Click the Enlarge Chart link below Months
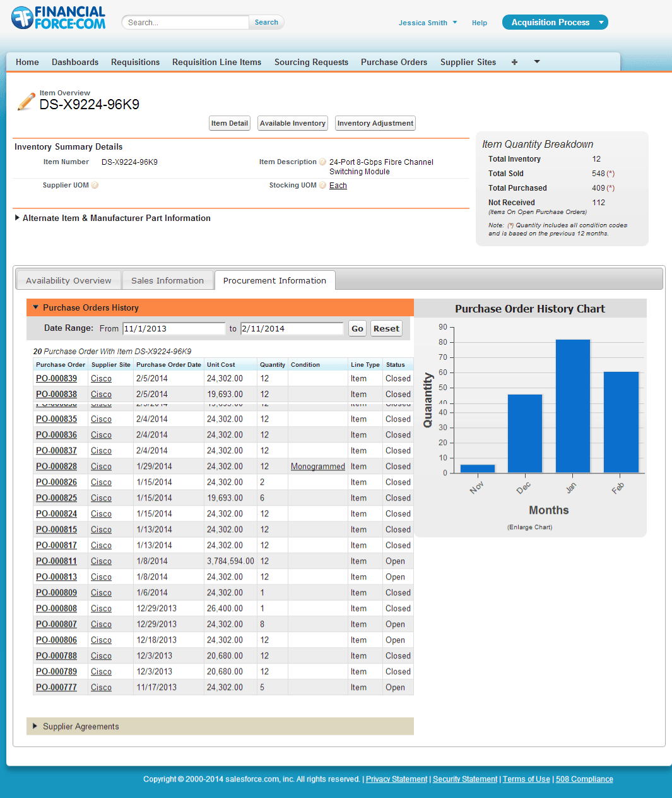The width and height of the screenshot is (672, 798). coord(531,527)
